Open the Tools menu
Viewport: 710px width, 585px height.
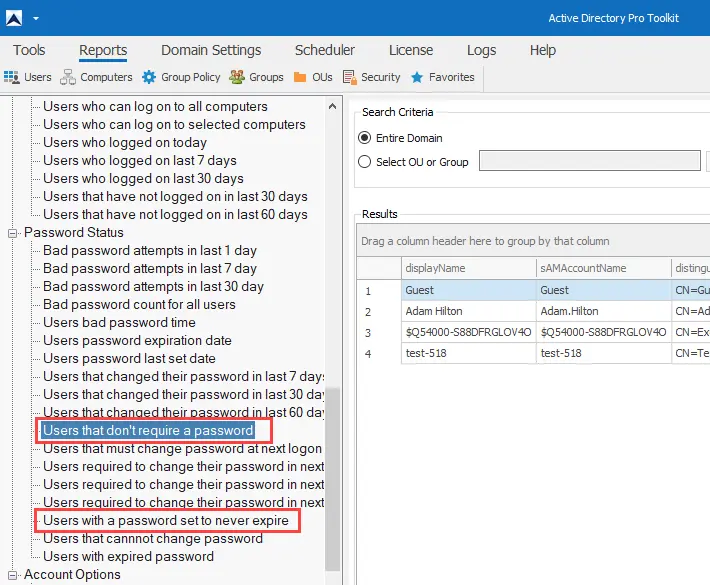point(29,50)
